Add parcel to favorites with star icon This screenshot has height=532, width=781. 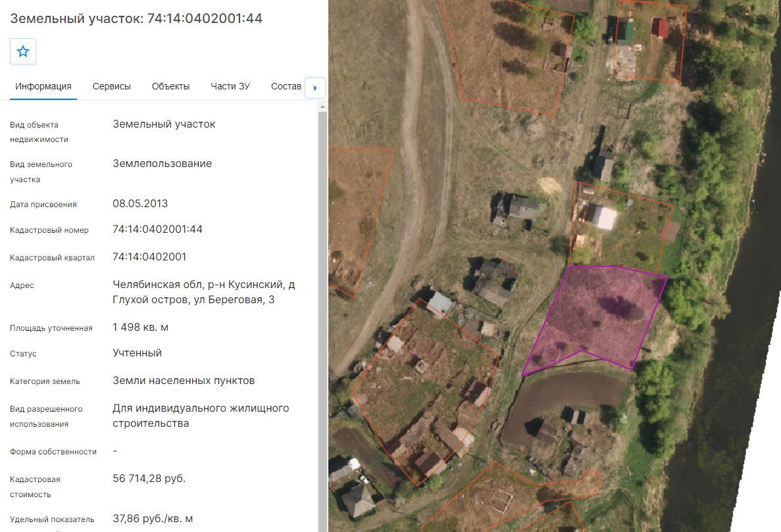(23, 51)
